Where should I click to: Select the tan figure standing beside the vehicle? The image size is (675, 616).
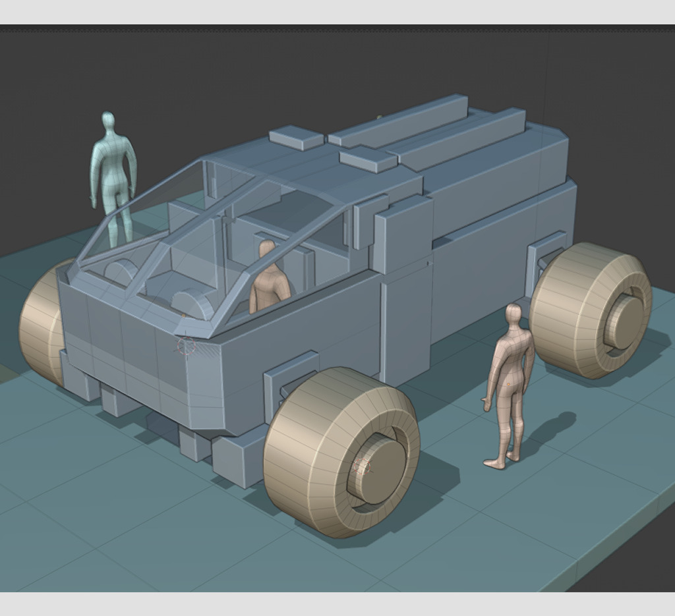(x=509, y=387)
